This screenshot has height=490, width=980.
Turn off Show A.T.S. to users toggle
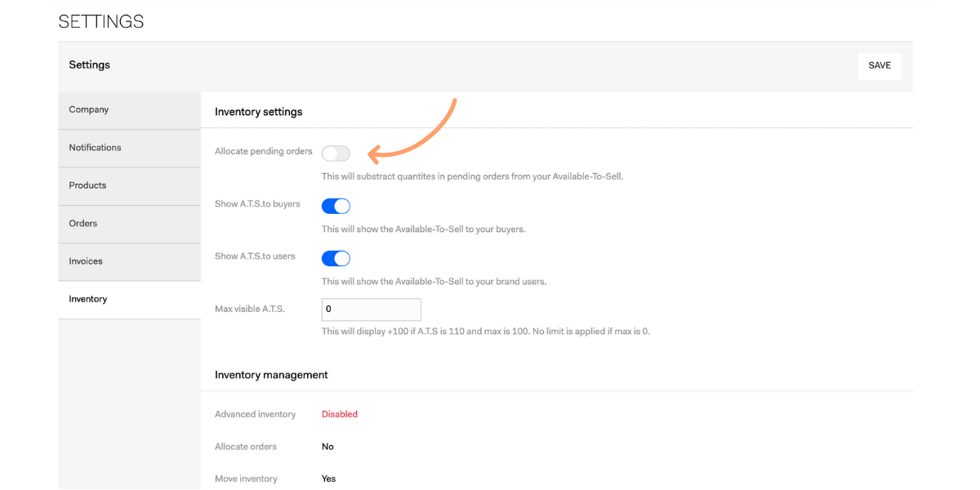tap(336, 258)
